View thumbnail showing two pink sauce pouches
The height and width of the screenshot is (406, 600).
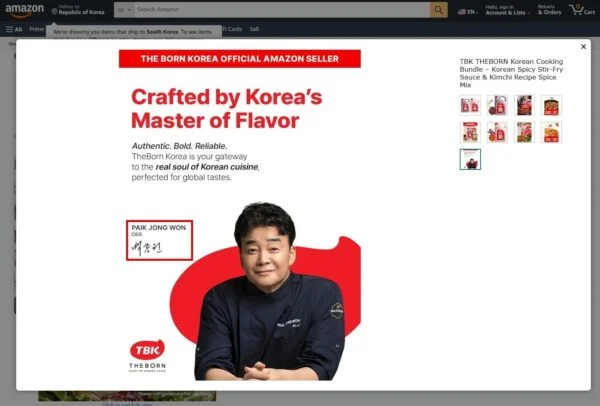pyautogui.click(x=470, y=105)
